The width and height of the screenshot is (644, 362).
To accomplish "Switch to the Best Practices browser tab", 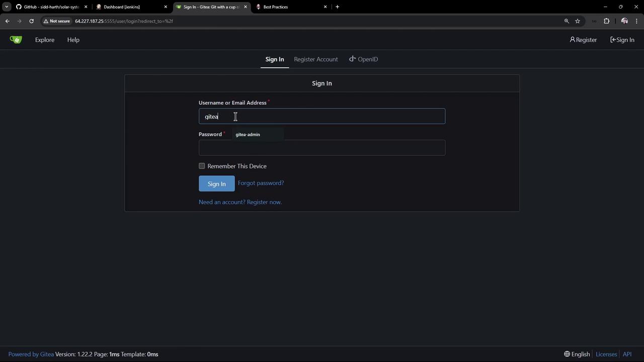I will tap(291, 7).
